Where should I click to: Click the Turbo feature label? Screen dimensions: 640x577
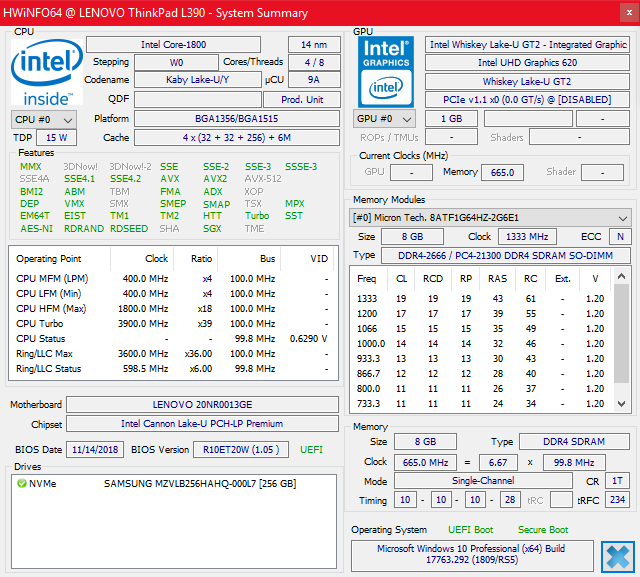(x=257, y=215)
